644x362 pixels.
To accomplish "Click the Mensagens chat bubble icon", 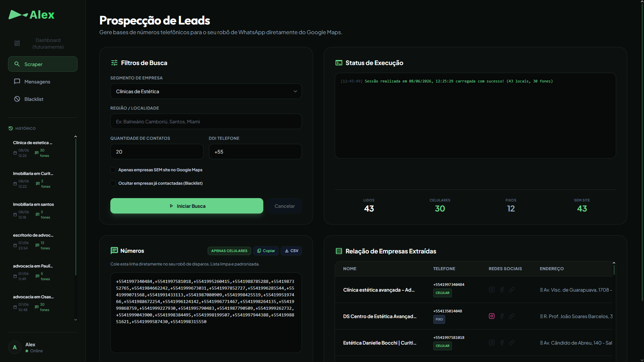I will pos(17,81).
